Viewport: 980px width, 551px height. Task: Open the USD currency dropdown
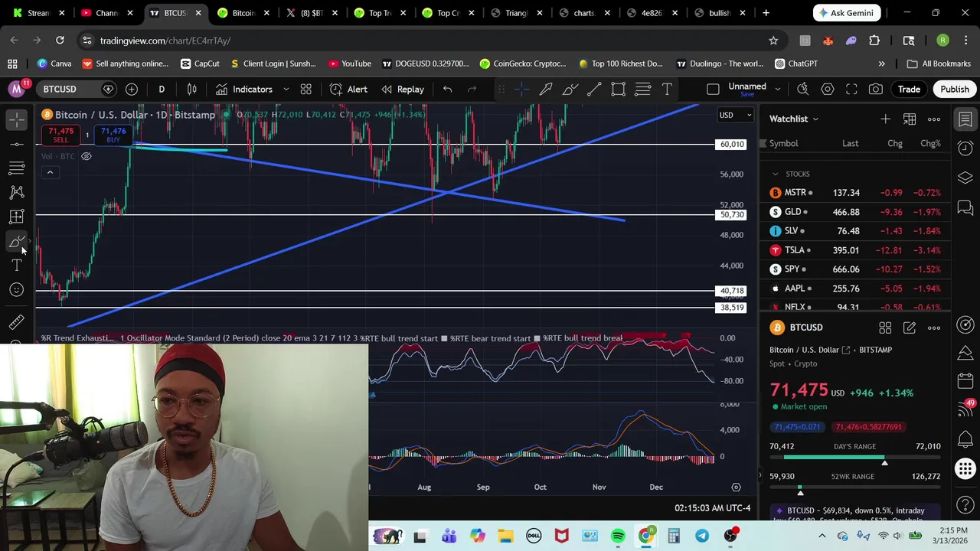734,115
